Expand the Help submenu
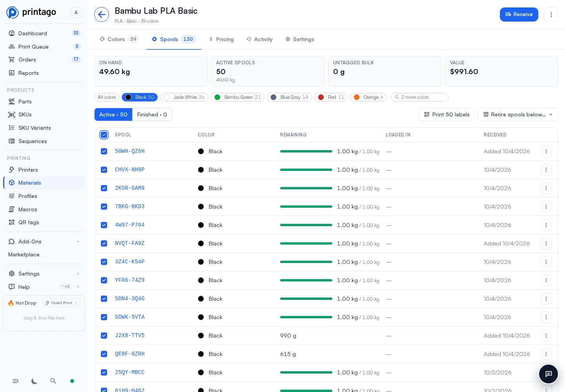 point(44,287)
